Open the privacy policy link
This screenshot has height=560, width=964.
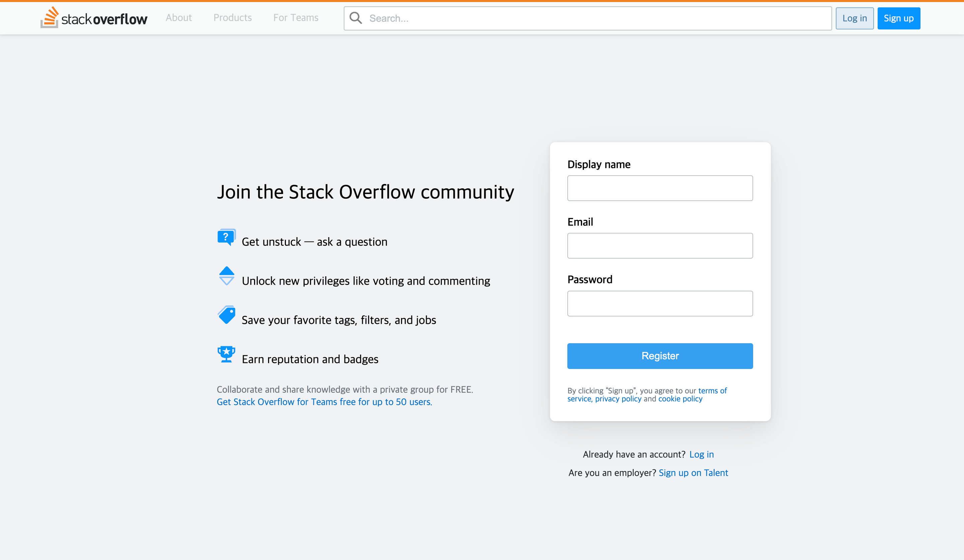click(618, 399)
